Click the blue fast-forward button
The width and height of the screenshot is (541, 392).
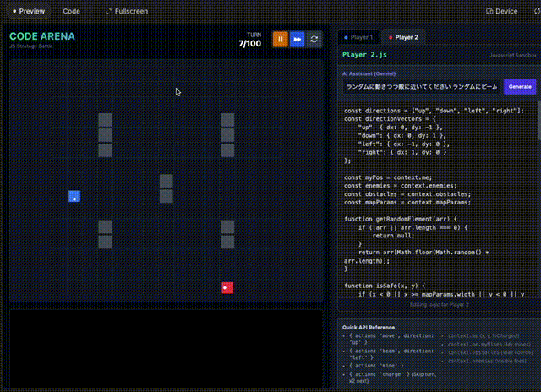[x=298, y=40]
